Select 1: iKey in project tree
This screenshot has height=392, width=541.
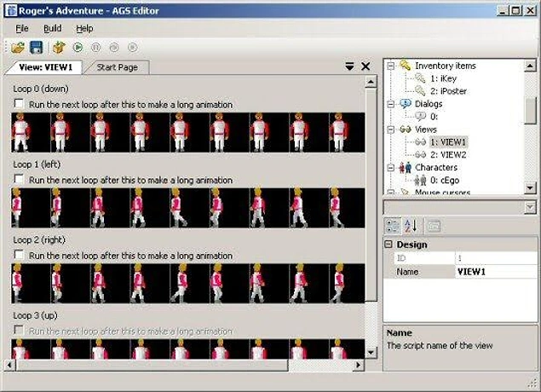pyautogui.click(x=443, y=78)
